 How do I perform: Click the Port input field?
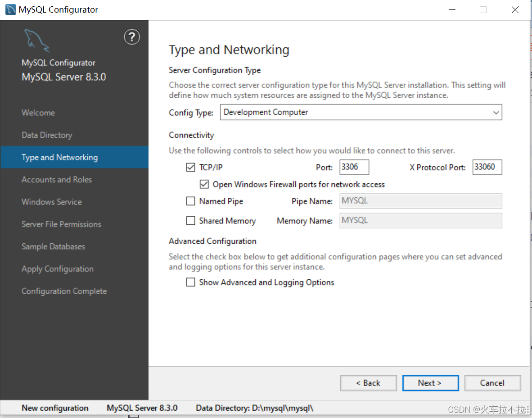pyautogui.click(x=354, y=167)
